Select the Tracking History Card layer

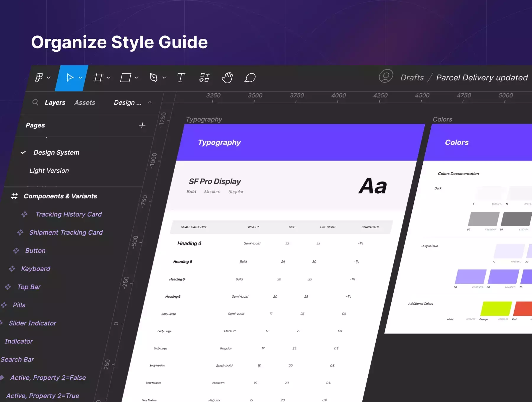click(x=69, y=214)
